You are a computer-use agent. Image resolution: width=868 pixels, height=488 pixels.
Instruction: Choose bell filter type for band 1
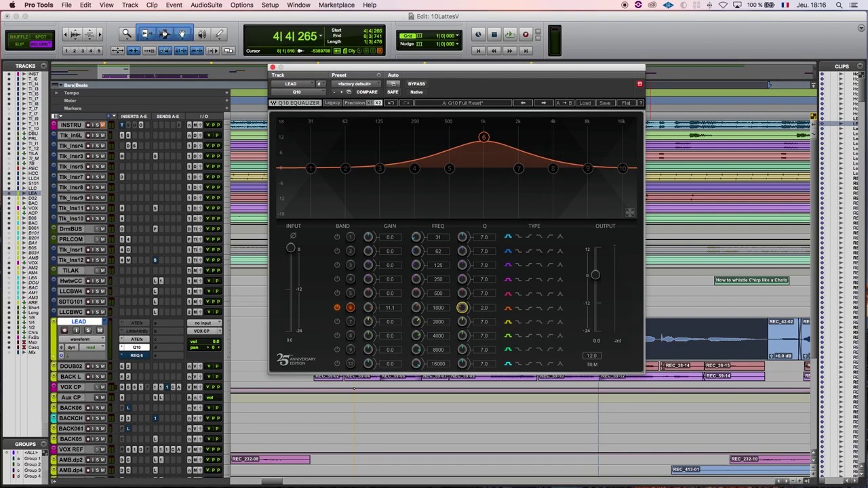(x=508, y=237)
